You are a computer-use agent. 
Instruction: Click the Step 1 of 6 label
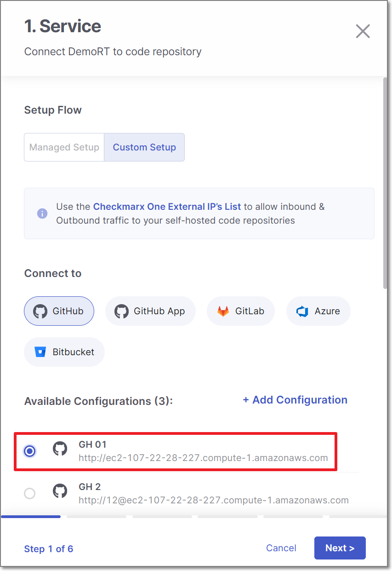(49, 549)
